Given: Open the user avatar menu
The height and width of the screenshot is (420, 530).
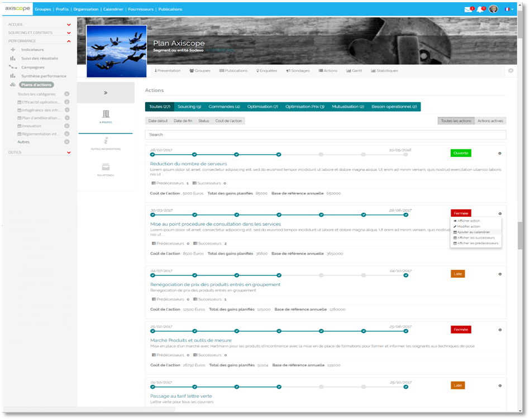Looking at the screenshot, I should point(494,9).
